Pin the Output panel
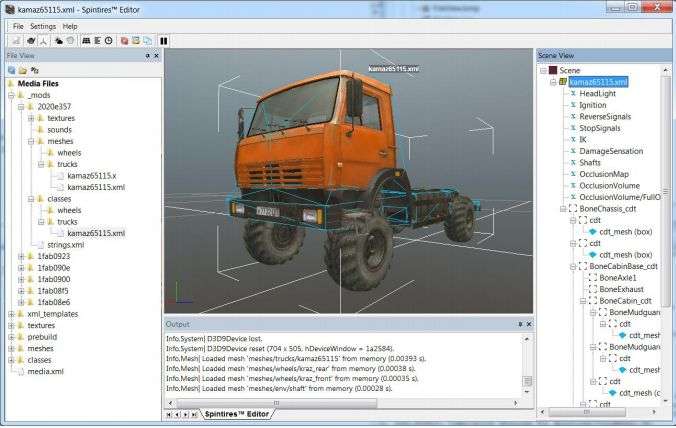Screen dimensions: 676x428 [x=518, y=324]
